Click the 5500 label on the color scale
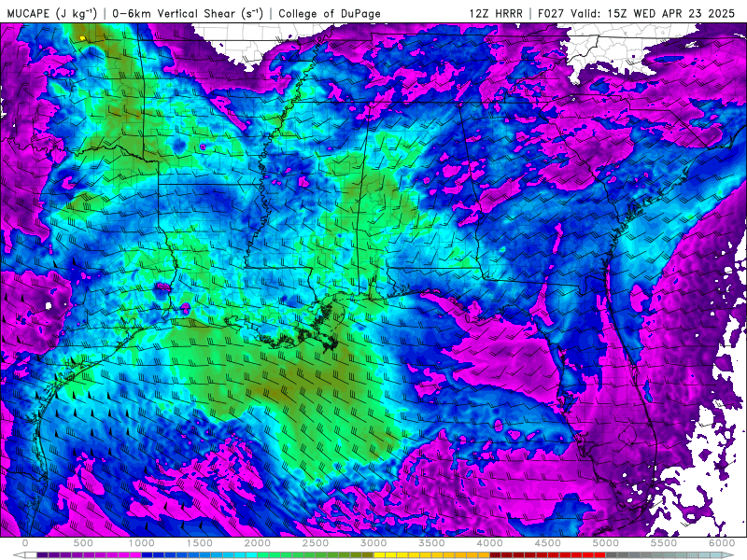 664,543
